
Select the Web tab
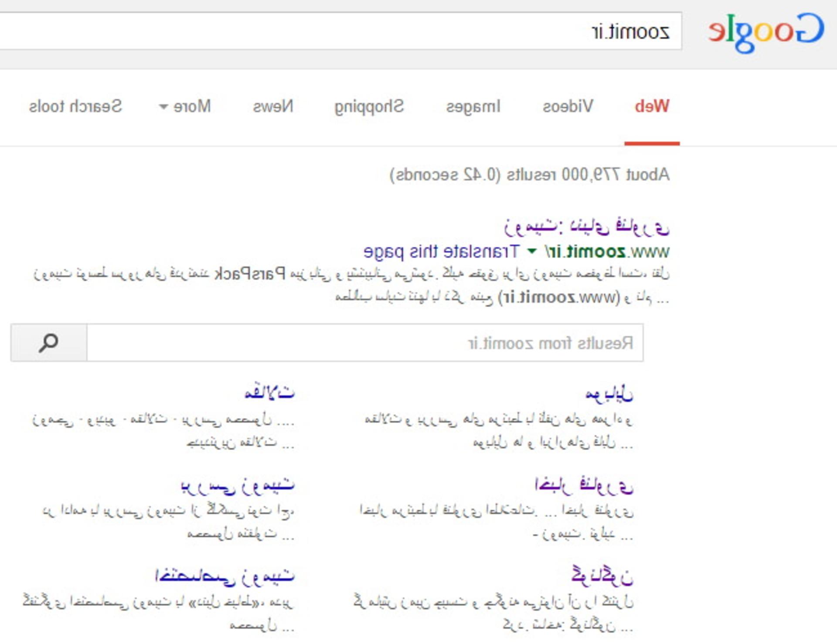pyautogui.click(x=652, y=106)
